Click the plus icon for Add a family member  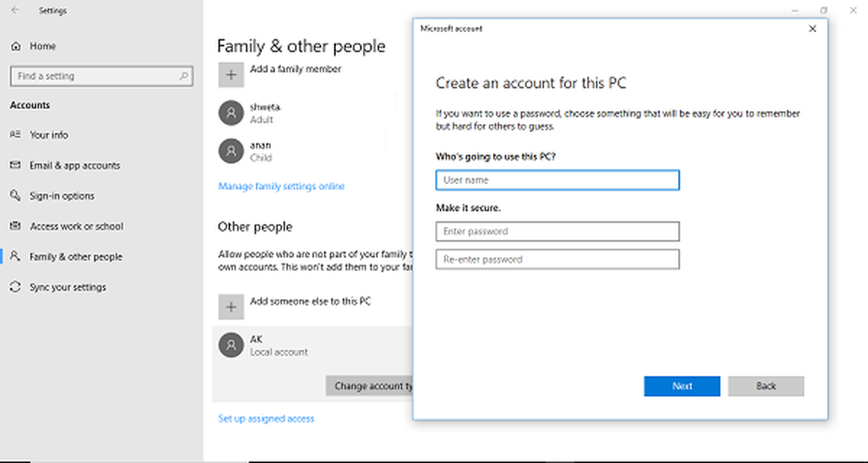(x=230, y=76)
